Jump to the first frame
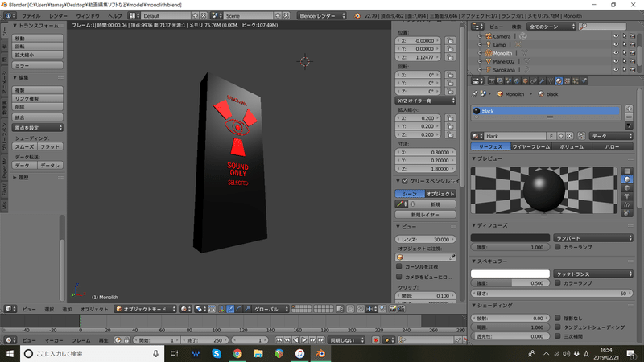Image resolution: width=644 pixels, height=362 pixels. pyautogui.click(x=279, y=340)
